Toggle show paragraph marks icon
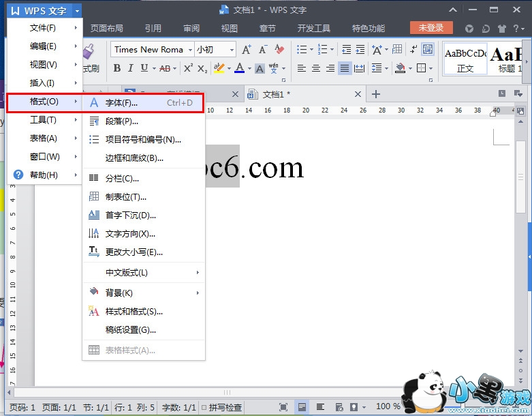 point(413,50)
